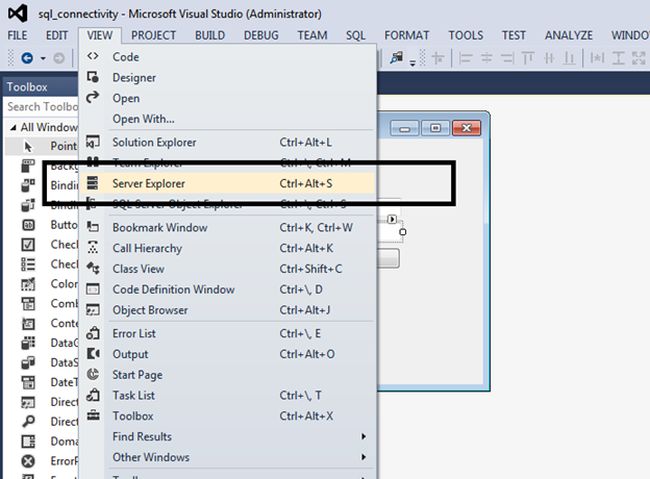
Task: Click the Open arrow icon in menu
Action: [93, 97]
